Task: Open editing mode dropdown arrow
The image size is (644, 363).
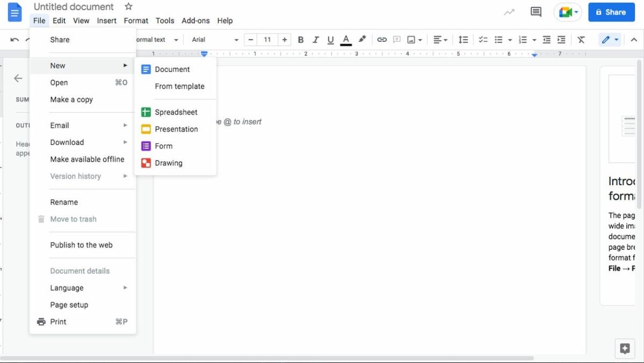Action: (x=617, y=40)
